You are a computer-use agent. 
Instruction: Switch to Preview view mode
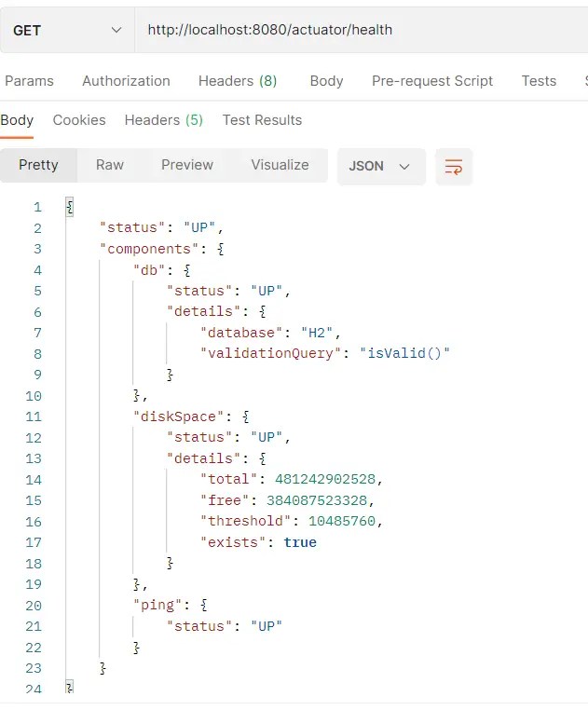187,165
